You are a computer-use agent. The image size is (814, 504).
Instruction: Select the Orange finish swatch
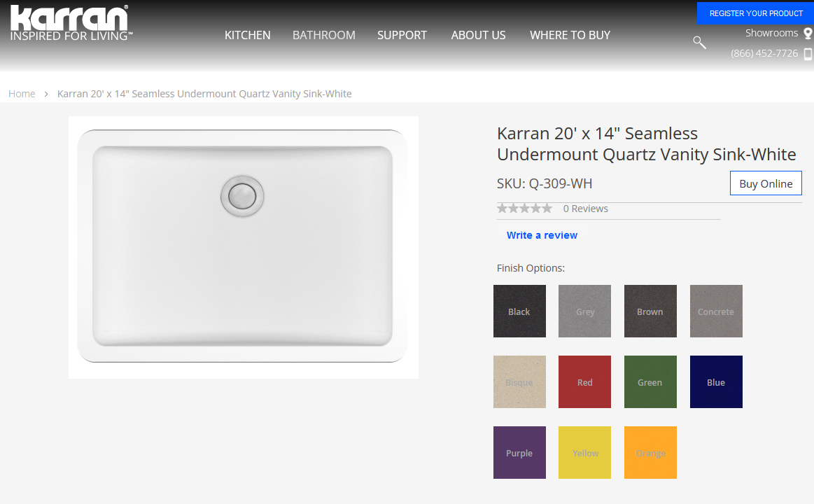[650, 452]
